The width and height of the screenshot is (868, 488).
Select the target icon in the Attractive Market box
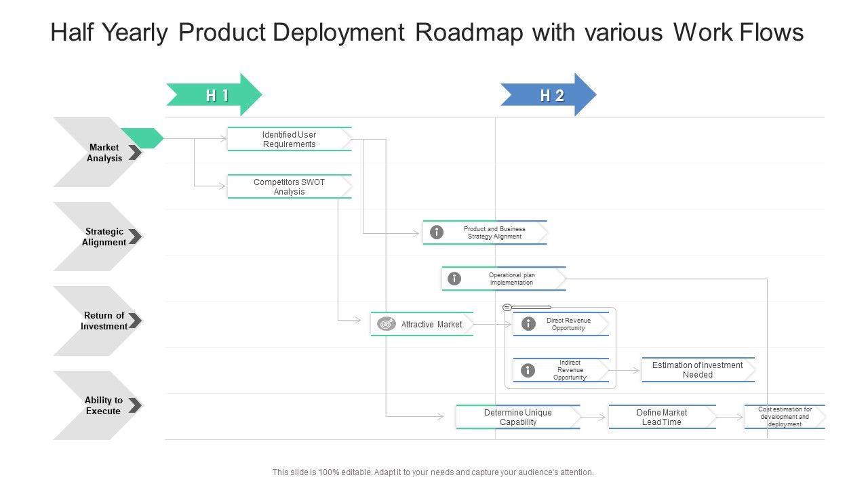[x=387, y=324]
